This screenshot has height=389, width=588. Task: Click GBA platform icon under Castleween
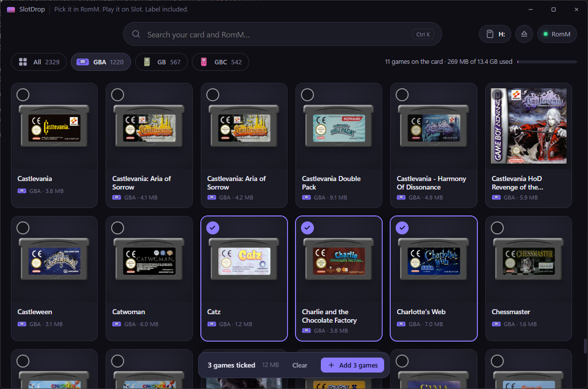[22, 324]
